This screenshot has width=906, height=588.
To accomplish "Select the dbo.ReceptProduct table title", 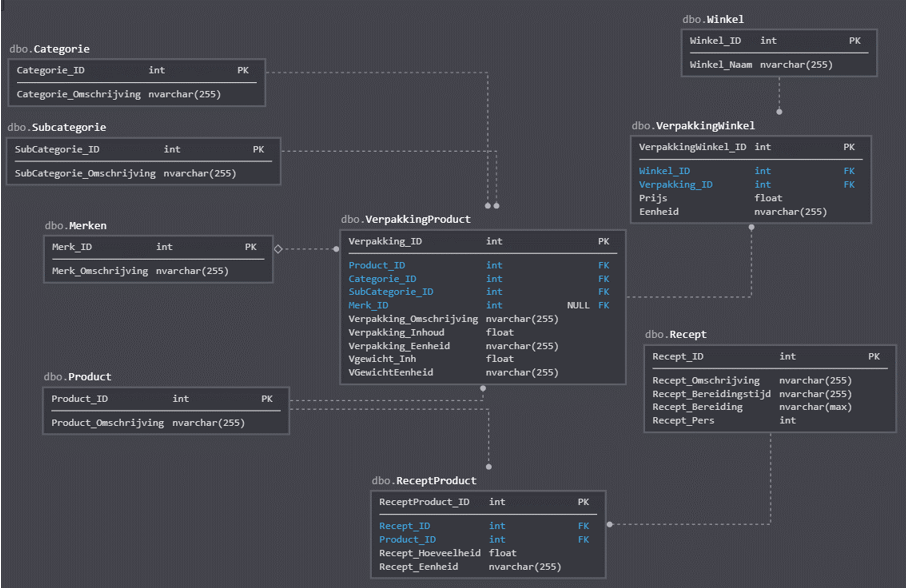I will coord(424,481).
